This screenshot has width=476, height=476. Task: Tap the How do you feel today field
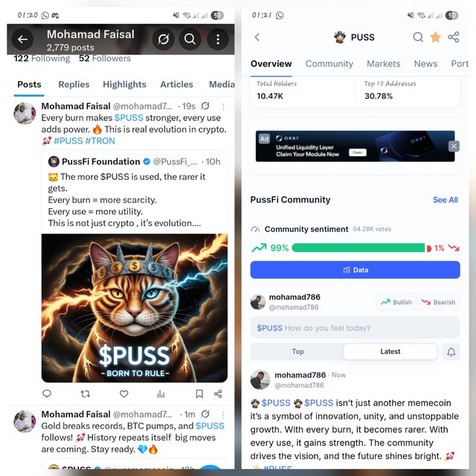click(355, 328)
